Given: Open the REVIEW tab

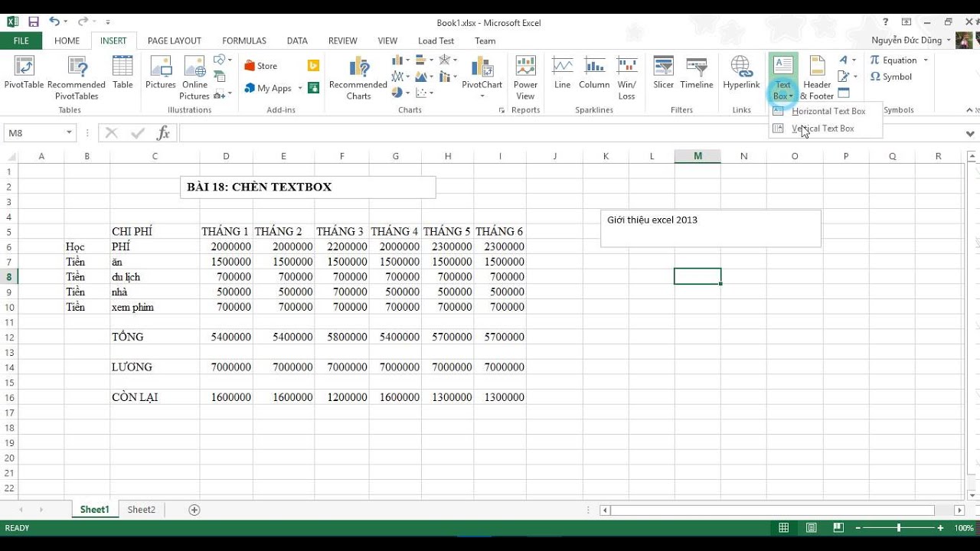Looking at the screenshot, I should 342,41.
